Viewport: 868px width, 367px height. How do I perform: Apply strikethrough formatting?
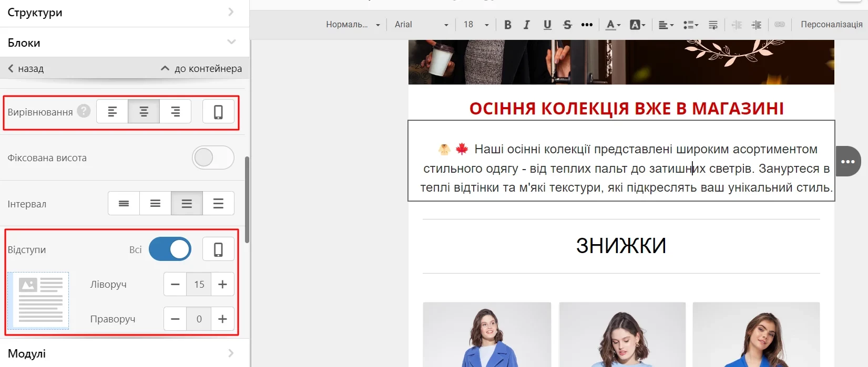pyautogui.click(x=567, y=25)
